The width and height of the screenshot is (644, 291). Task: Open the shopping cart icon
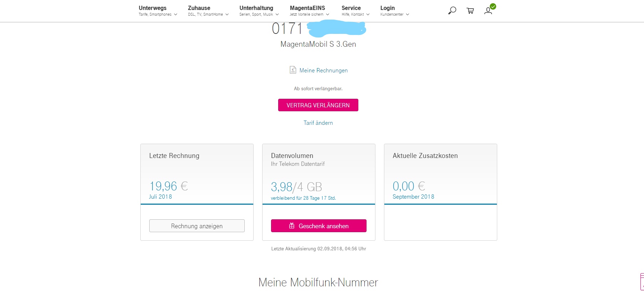pyautogui.click(x=470, y=11)
